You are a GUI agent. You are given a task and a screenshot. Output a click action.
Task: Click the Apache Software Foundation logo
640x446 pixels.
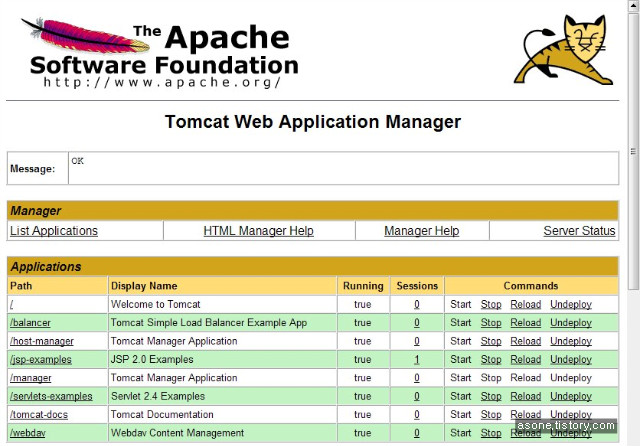click(x=160, y=53)
